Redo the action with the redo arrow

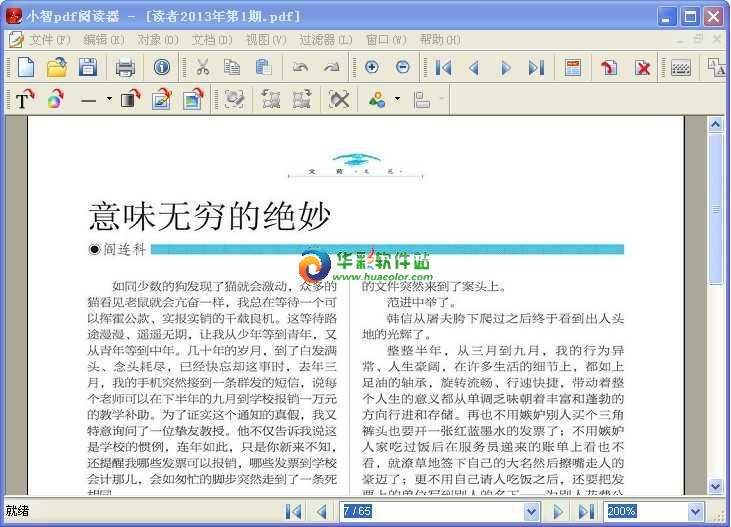pos(331,68)
